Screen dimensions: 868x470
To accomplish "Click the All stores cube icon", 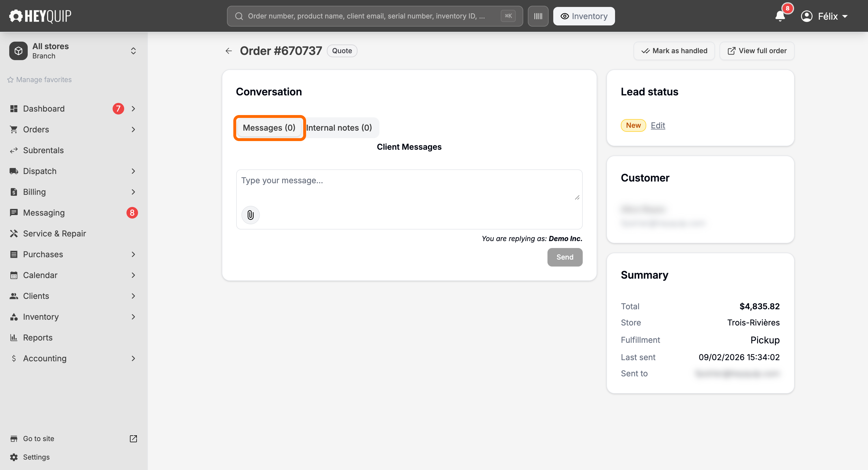I will 18,51.
